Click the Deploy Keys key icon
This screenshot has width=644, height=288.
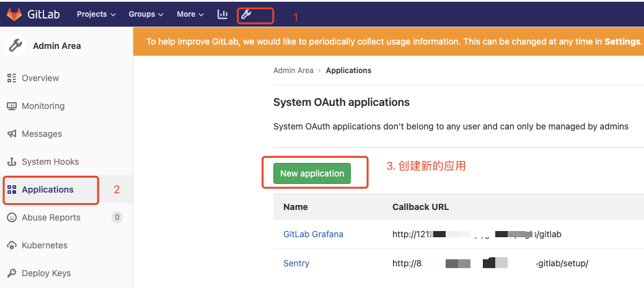click(12, 273)
